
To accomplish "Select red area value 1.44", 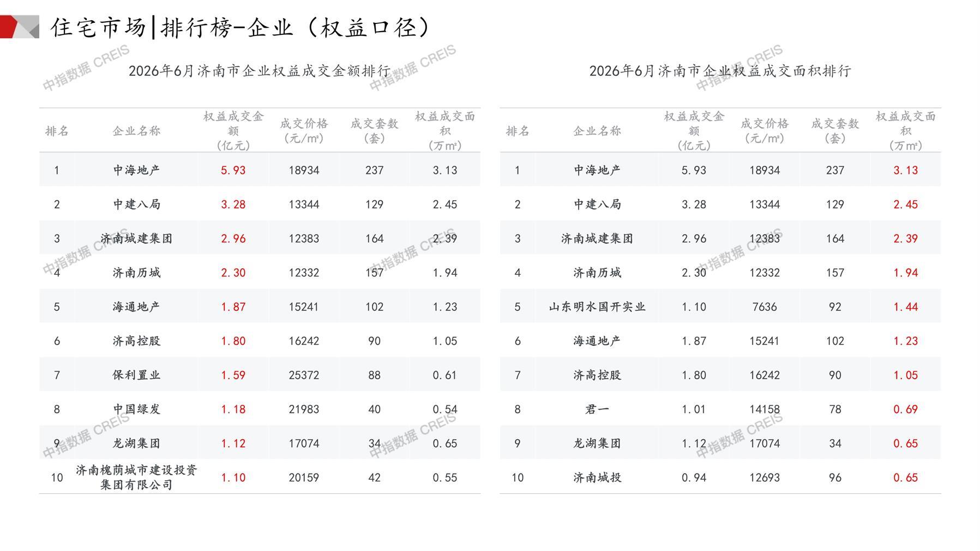I will [x=905, y=307].
